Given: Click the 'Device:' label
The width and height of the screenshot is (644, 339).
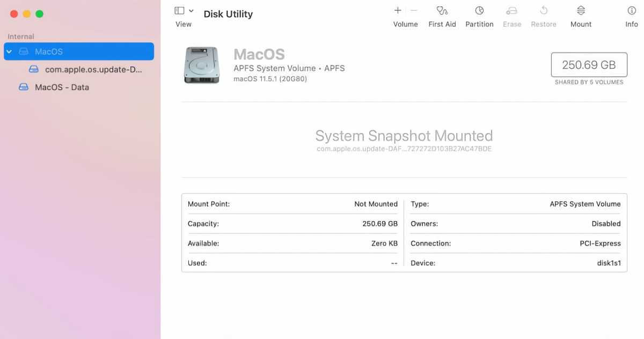Looking at the screenshot, I should click(x=423, y=263).
